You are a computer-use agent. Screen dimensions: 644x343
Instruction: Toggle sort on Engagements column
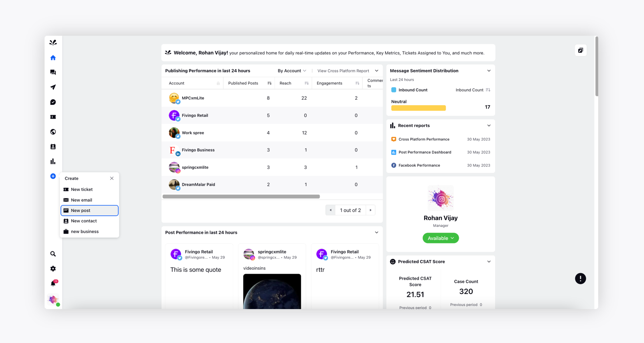tap(357, 83)
